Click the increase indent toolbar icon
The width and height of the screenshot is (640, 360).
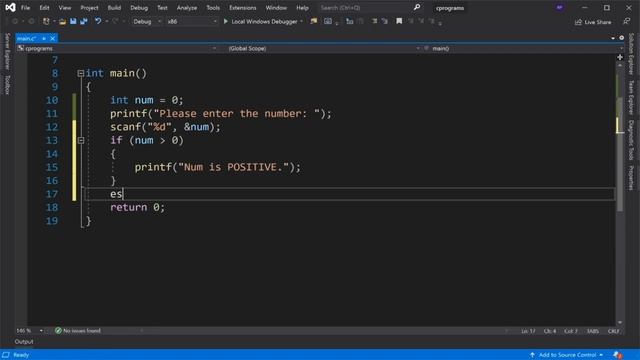pos(384,21)
